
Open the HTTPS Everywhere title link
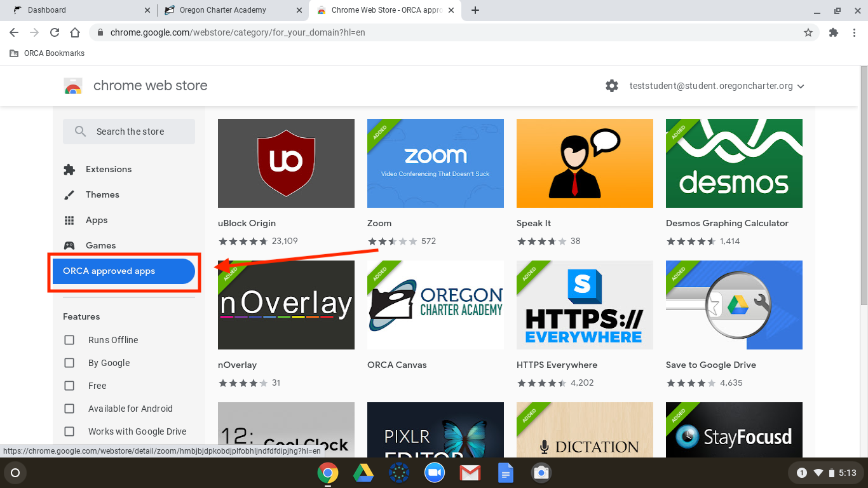click(557, 365)
